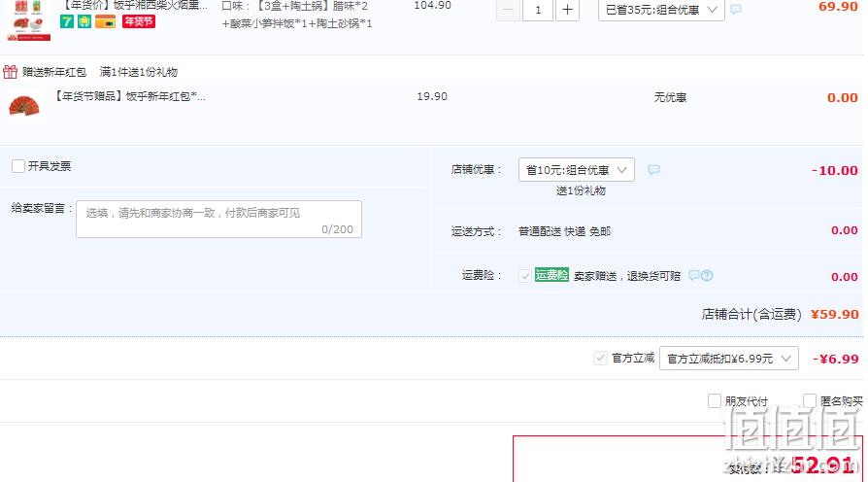Click the 满1件送1份礼物 promotion text

(139, 72)
